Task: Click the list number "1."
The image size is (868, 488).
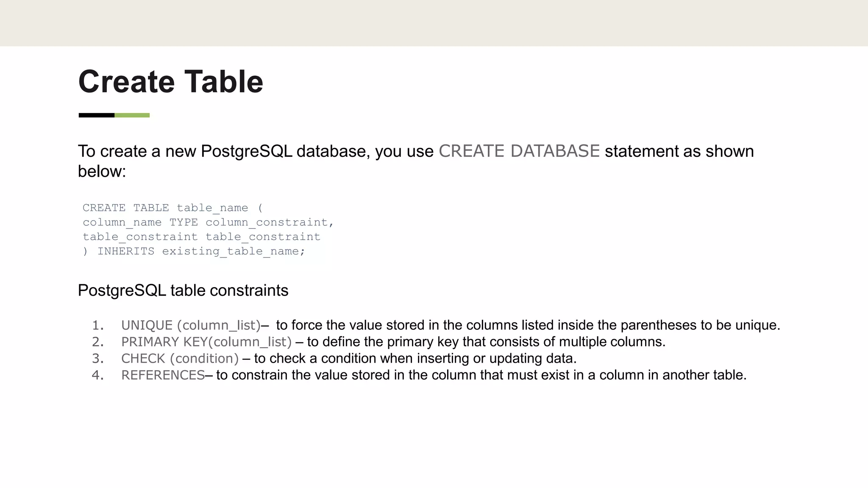Action: tap(98, 325)
